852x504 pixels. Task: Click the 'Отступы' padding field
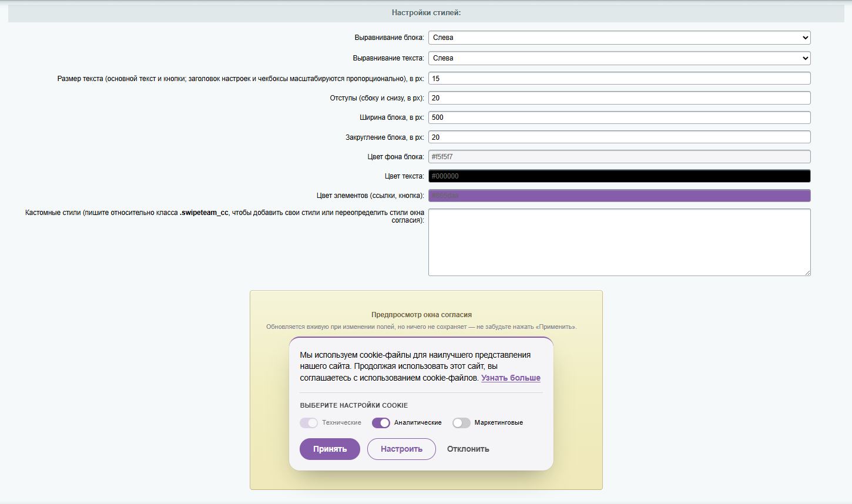click(x=619, y=98)
